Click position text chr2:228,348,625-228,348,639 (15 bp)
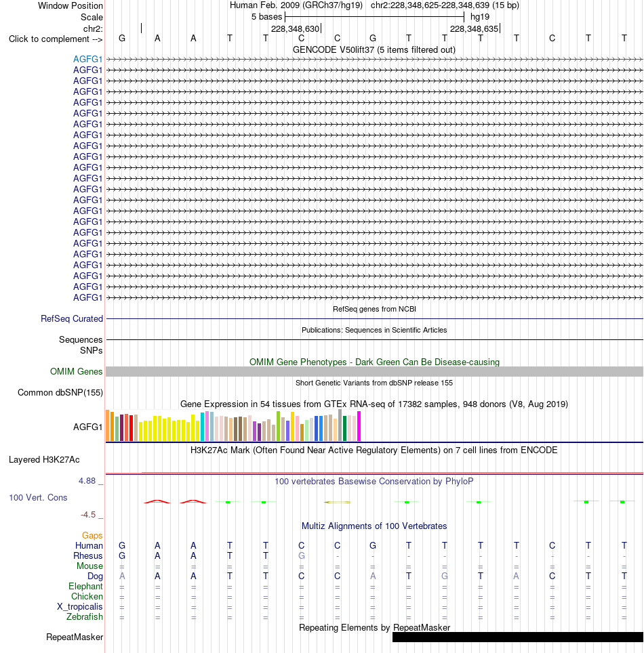Viewport: 644px width, 653px height. tap(445, 5)
